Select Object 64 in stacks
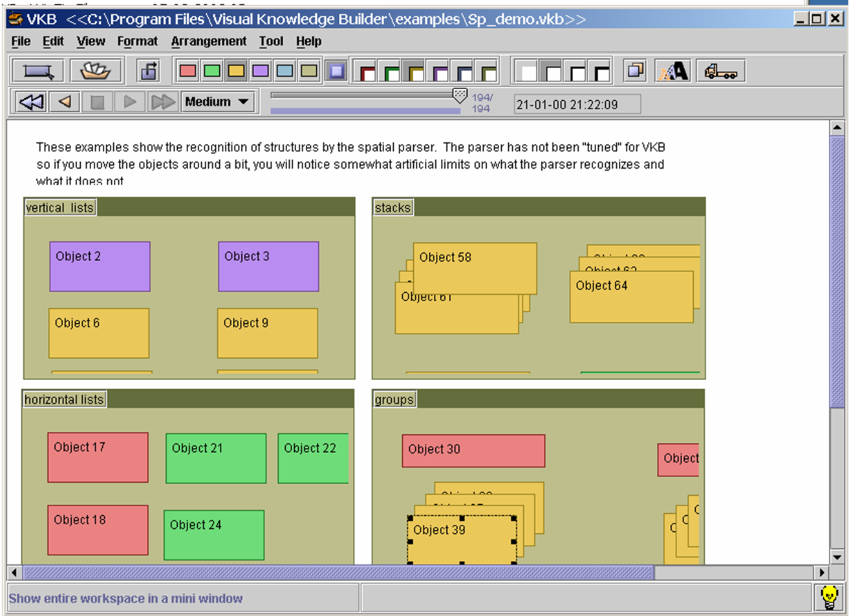849x616 pixels. (x=632, y=297)
